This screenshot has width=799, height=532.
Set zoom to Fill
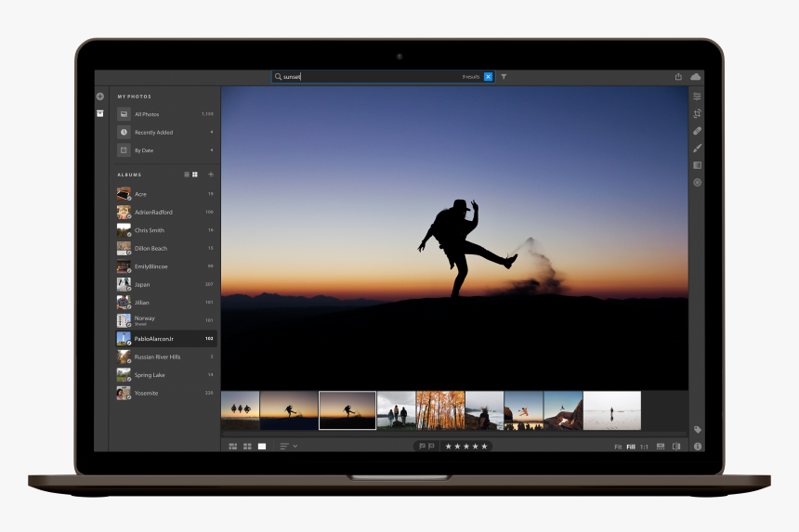[x=631, y=447]
